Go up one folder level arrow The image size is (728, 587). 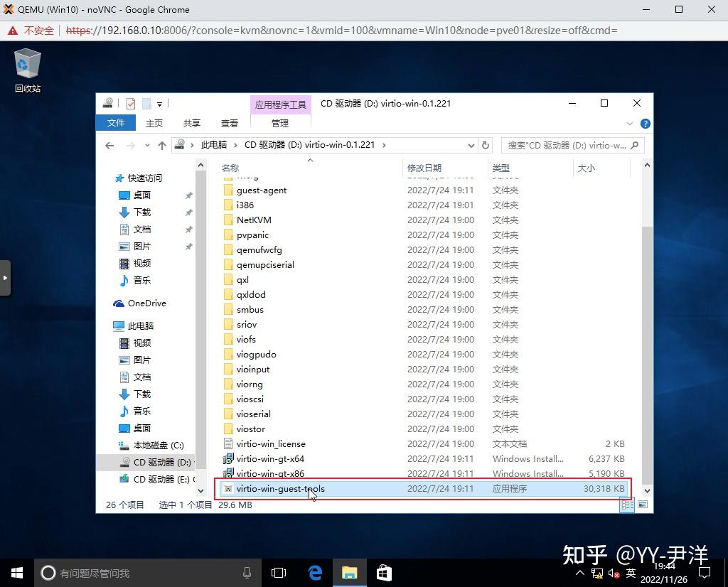tap(162, 146)
